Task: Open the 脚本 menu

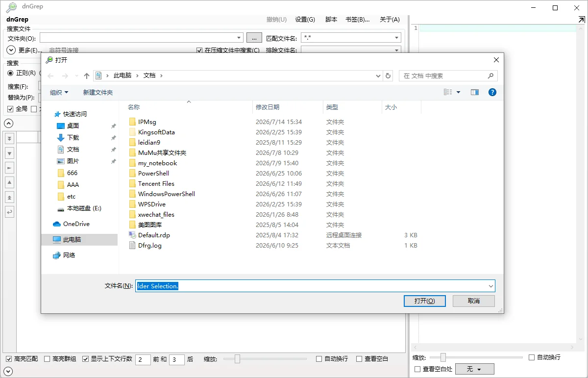Action: tap(331, 20)
